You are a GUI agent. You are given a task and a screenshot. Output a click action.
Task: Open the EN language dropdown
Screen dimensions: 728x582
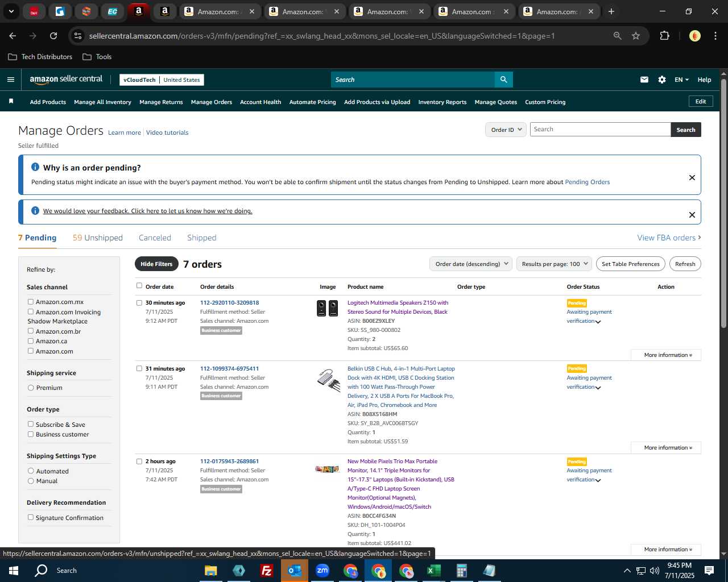(x=681, y=80)
